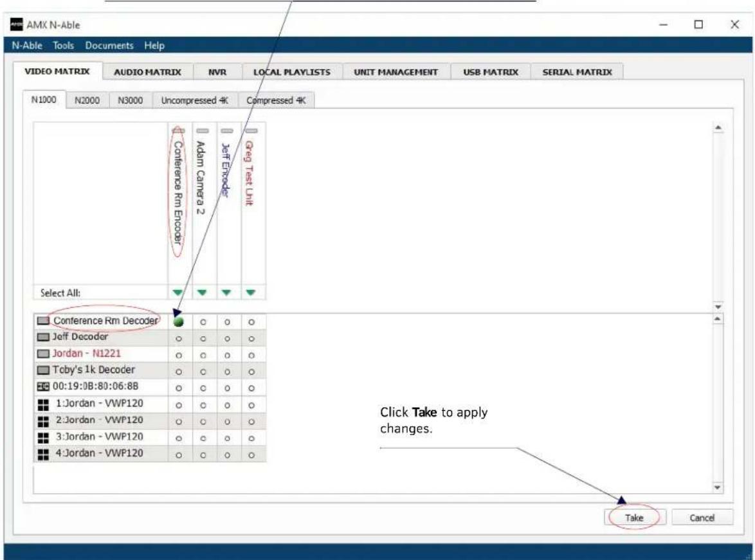Open the UNIT MANAGEMENT tab

pos(396,72)
